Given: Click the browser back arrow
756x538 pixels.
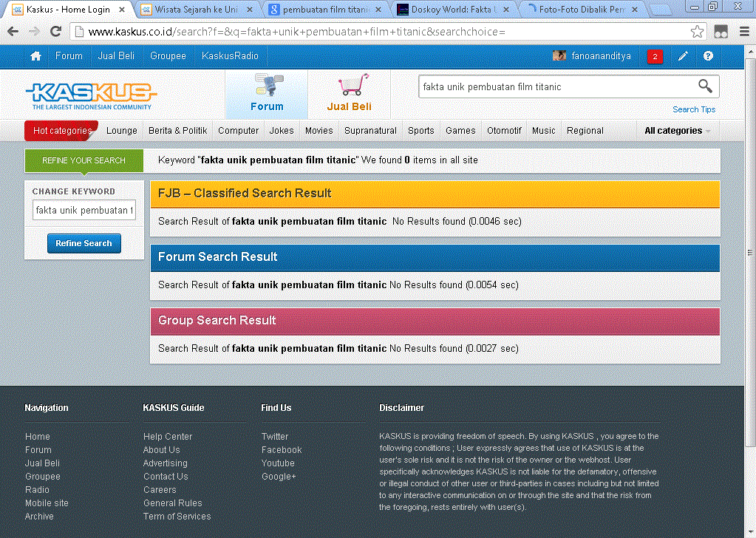Looking at the screenshot, I should click(13, 32).
